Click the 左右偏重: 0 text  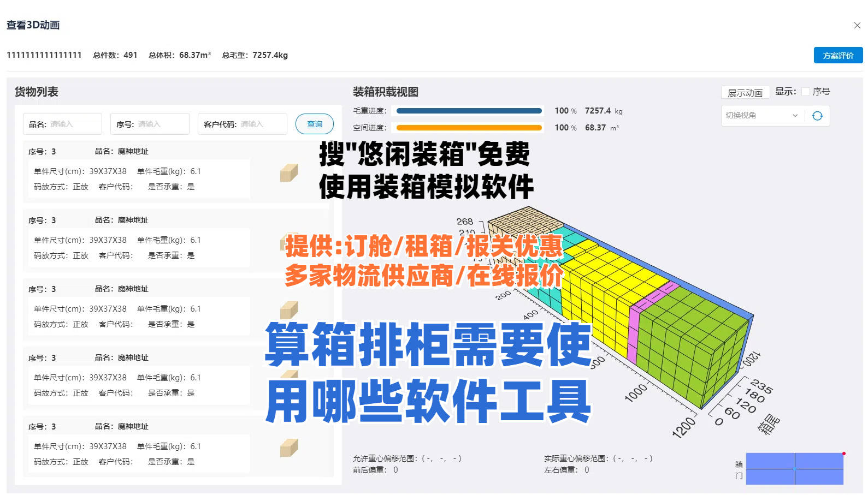(x=566, y=470)
